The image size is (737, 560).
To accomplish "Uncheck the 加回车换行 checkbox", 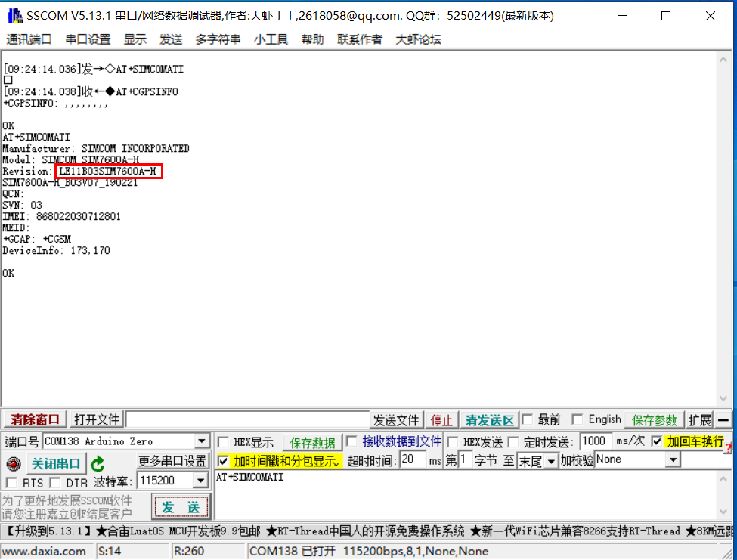I will 657,441.
